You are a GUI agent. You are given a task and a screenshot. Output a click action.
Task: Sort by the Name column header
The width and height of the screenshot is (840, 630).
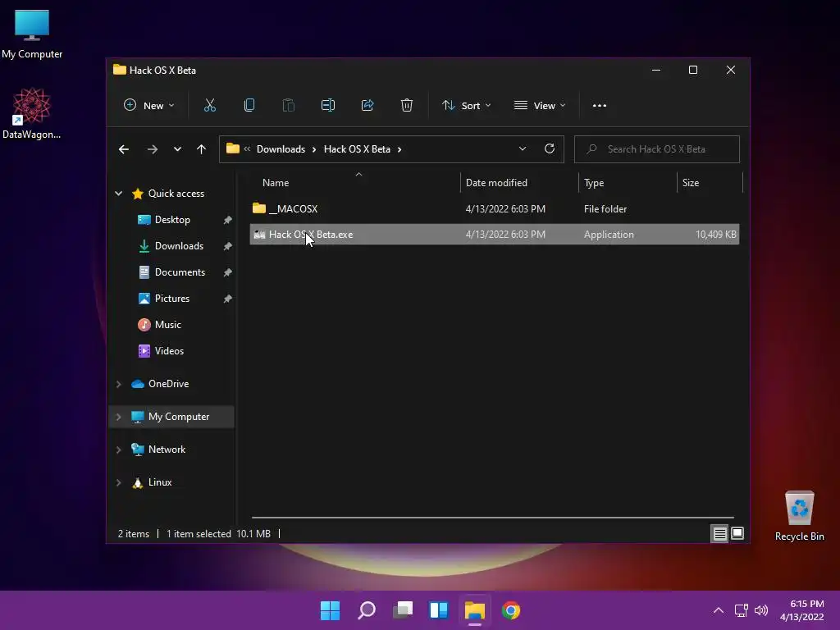pos(355,183)
